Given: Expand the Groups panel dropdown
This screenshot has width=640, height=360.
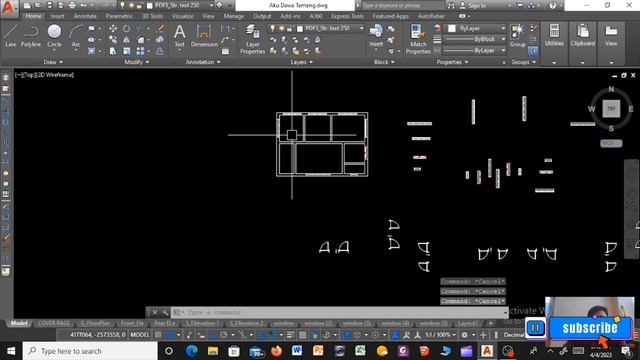Looking at the screenshot, I should 523,62.
